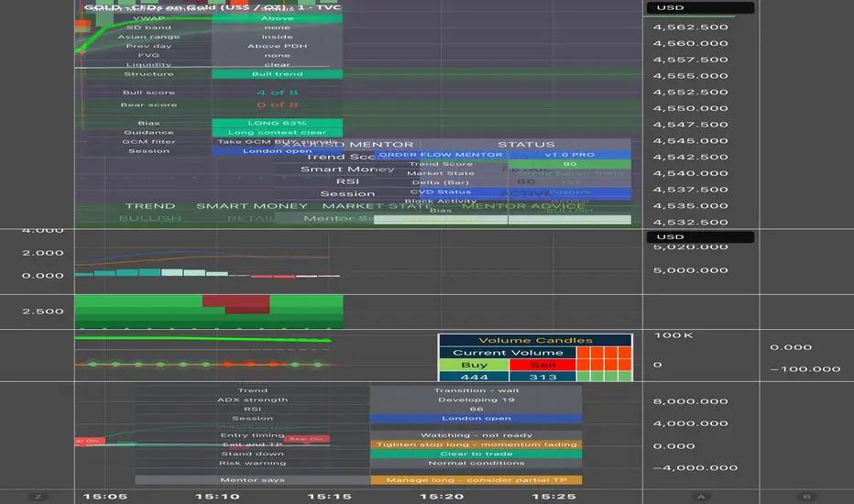Click the 'Developing 19' ADX strength cell
The height and width of the screenshot is (504, 854).
point(476,400)
